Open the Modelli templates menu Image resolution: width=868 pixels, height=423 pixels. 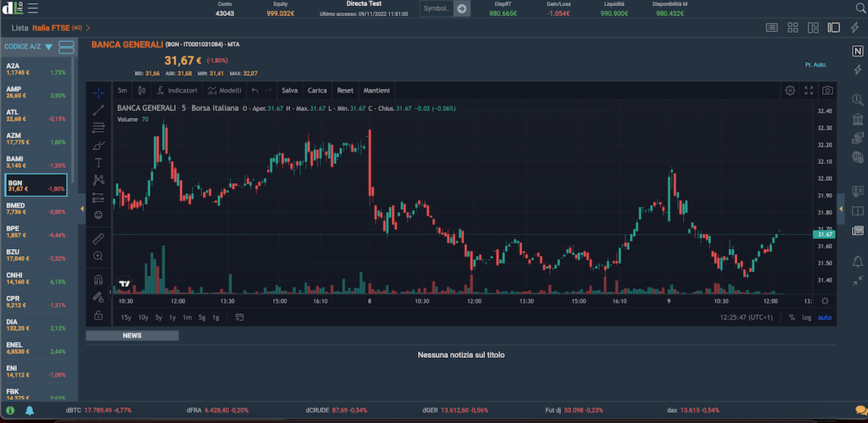(x=225, y=90)
